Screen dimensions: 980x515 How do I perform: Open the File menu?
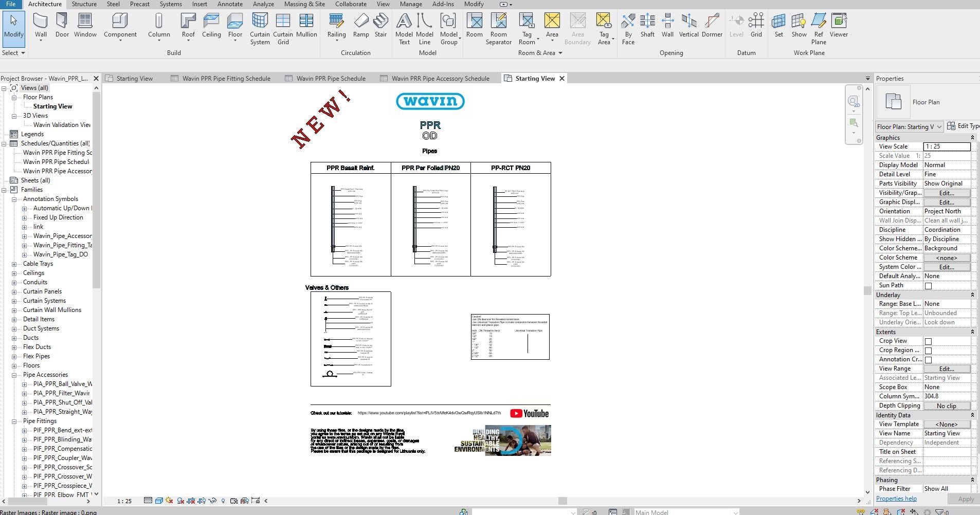tap(10, 4)
